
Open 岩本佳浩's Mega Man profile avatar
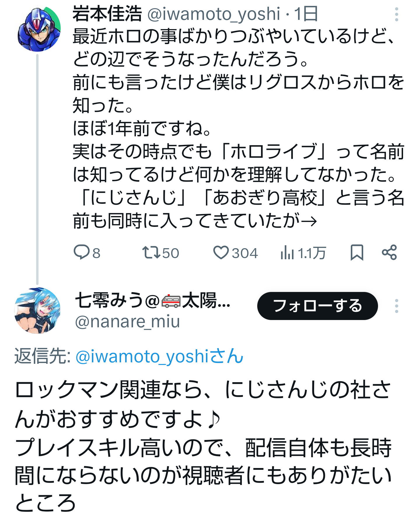39,29
